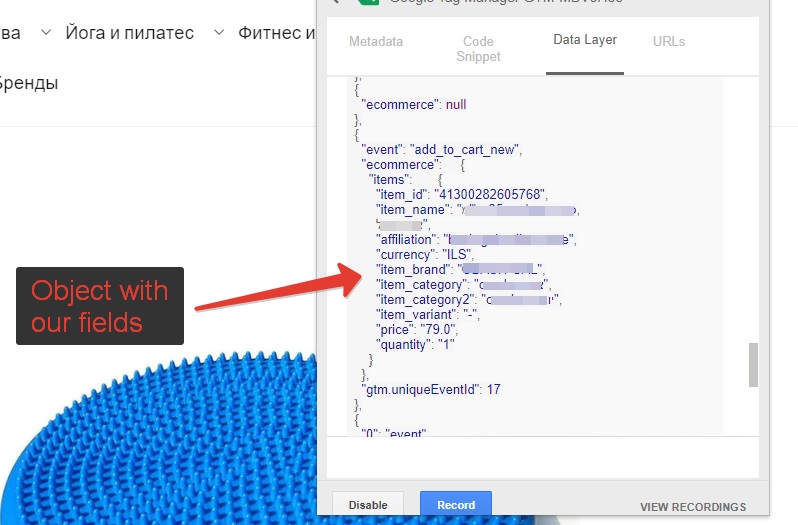Select the "item_variant": "-" line
This screenshot has height=525, width=798.
pyautogui.click(x=427, y=314)
